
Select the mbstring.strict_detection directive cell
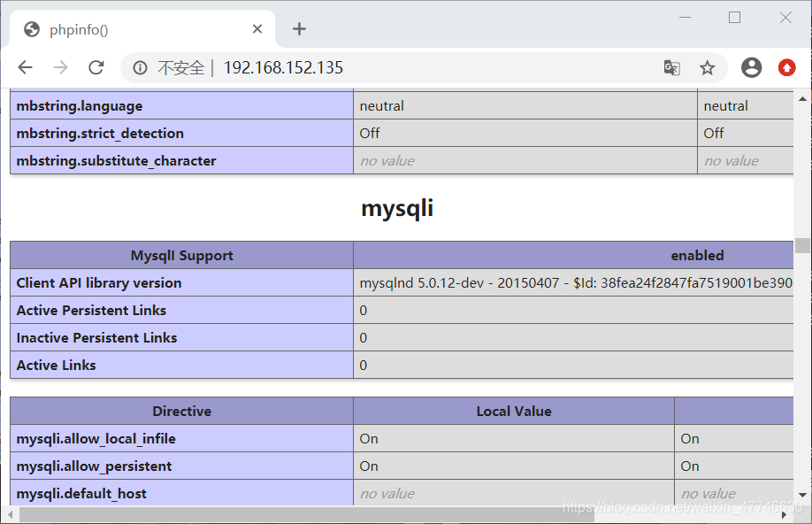(x=181, y=133)
